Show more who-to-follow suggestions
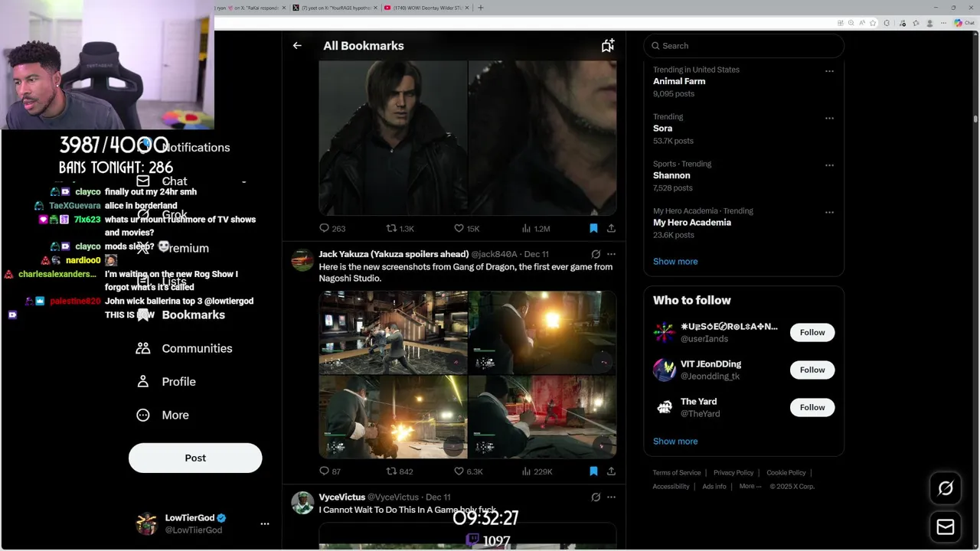Viewport: 980px width, 551px height. pyautogui.click(x=675, y=442)
